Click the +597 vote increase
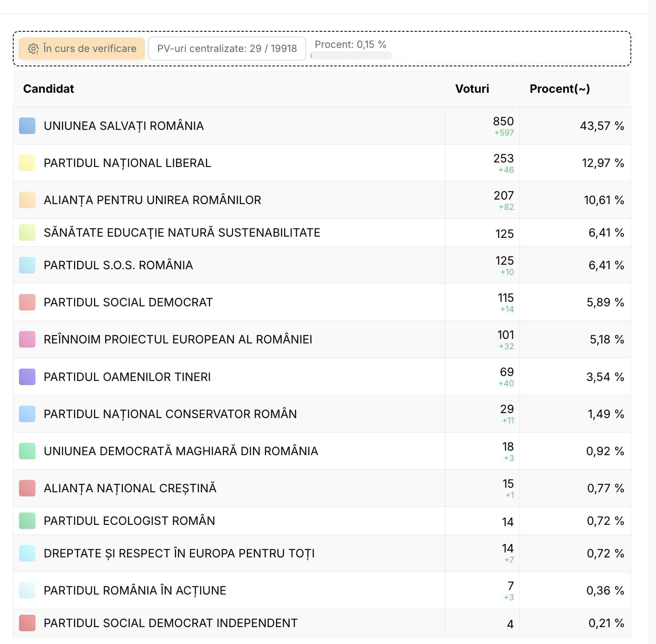The width and height of the screenshot is (656, 644). point(504,133)
